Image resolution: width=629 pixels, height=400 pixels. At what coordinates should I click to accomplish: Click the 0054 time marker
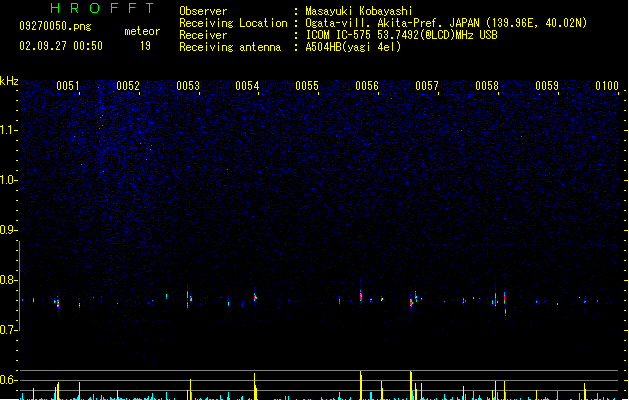click(x=247, y=86)
